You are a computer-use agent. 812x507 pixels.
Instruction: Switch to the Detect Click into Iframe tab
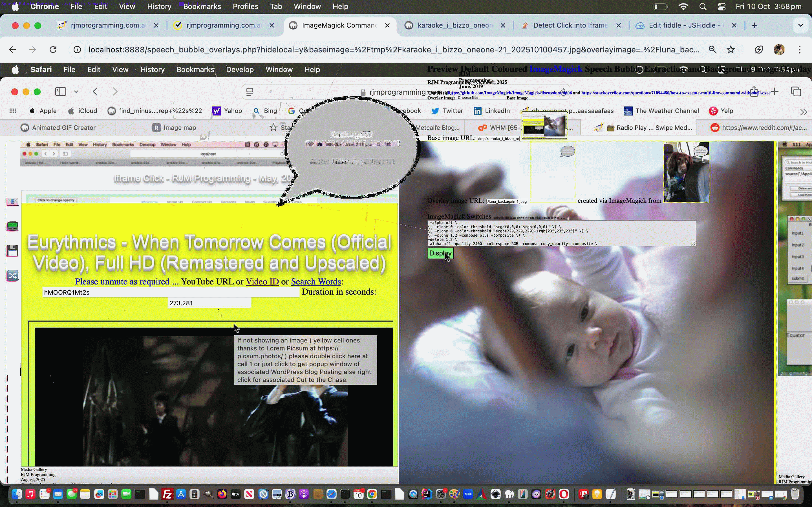coord(570,25)
